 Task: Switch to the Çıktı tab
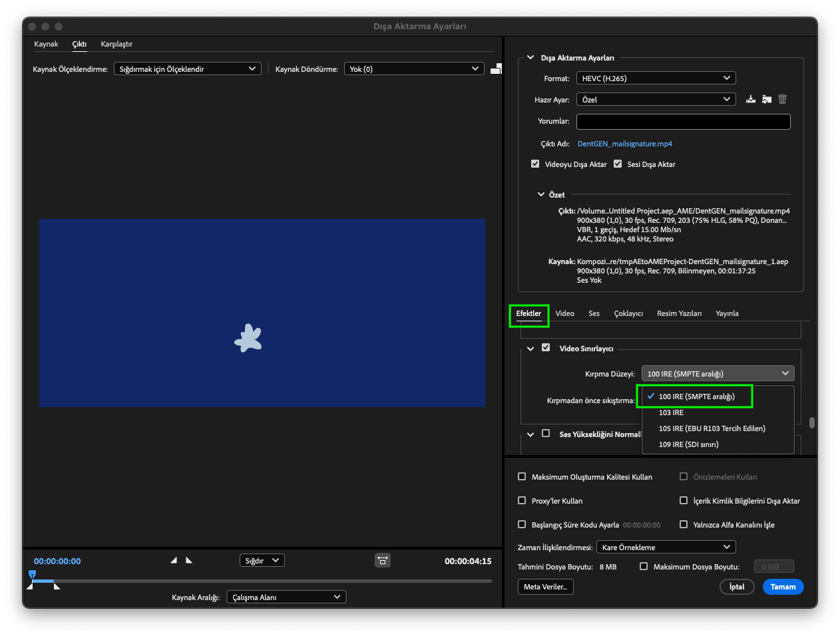[79, 44]
